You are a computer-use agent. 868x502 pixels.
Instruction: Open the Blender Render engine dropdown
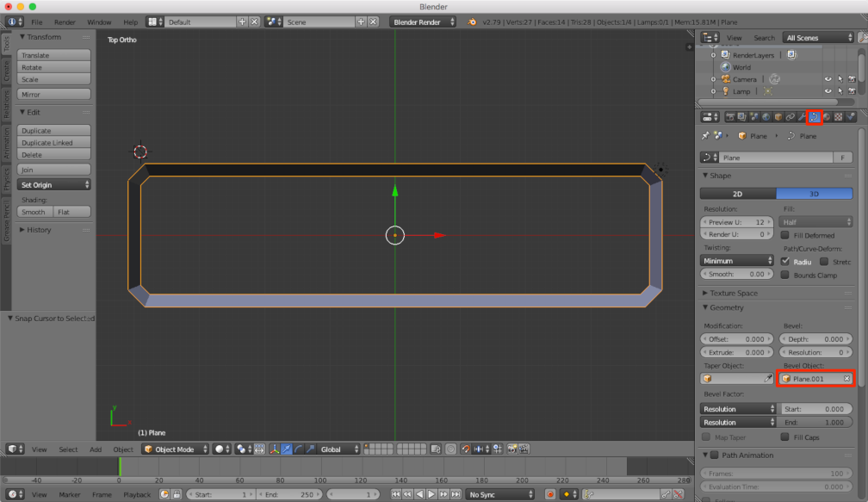pyautogui.click(x=422, y=22)
